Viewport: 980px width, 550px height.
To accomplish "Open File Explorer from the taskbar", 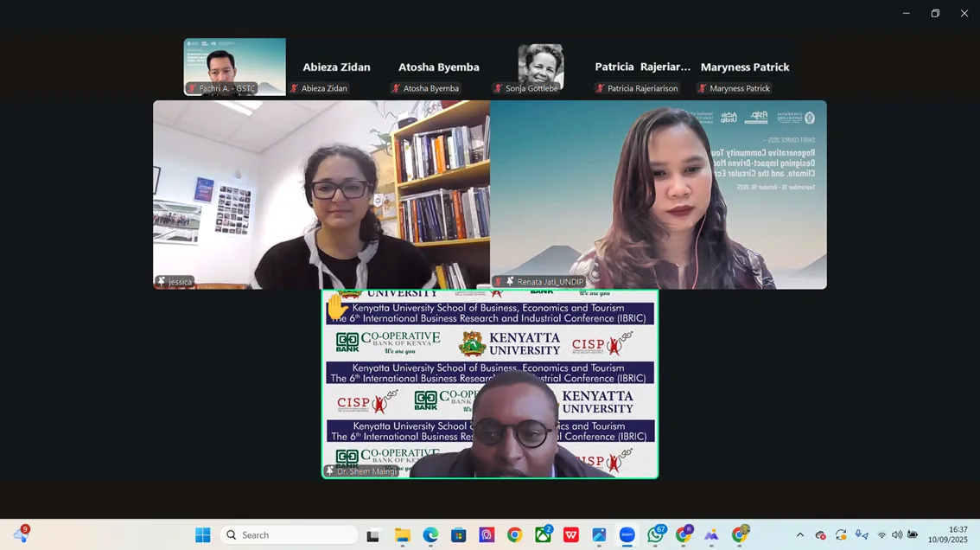I will (402, 535).
